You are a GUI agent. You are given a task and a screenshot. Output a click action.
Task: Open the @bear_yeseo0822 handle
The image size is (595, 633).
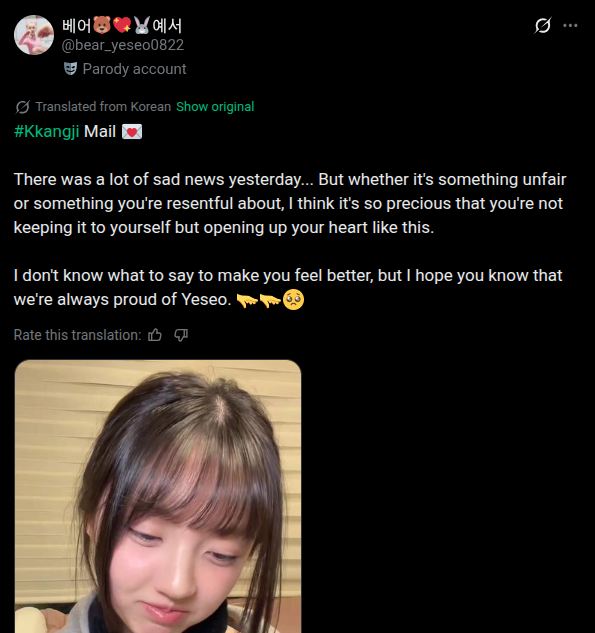(x=122, y=45)
